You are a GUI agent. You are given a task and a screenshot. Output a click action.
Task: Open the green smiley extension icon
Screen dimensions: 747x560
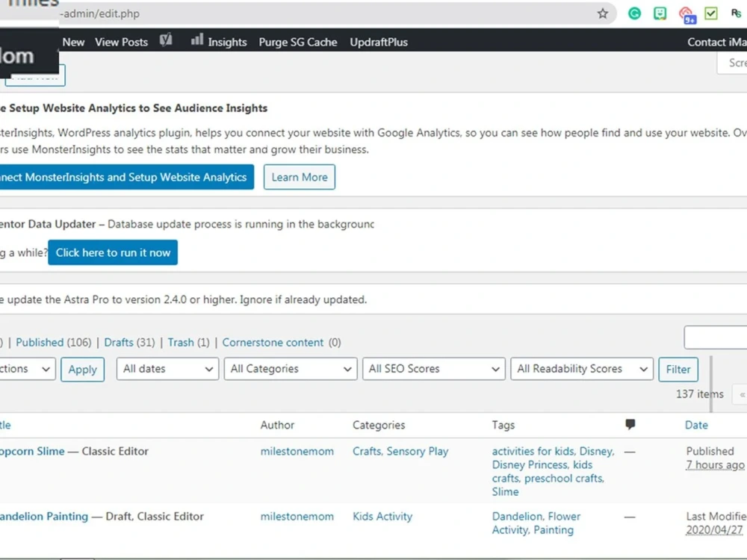pos(660,13)
